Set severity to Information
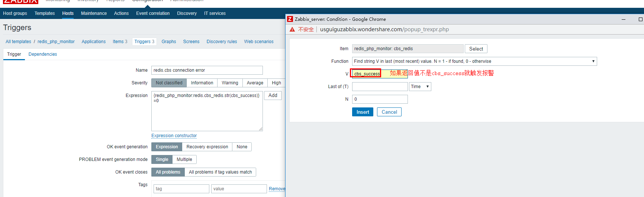644x197 pixels. click(202, 83)
